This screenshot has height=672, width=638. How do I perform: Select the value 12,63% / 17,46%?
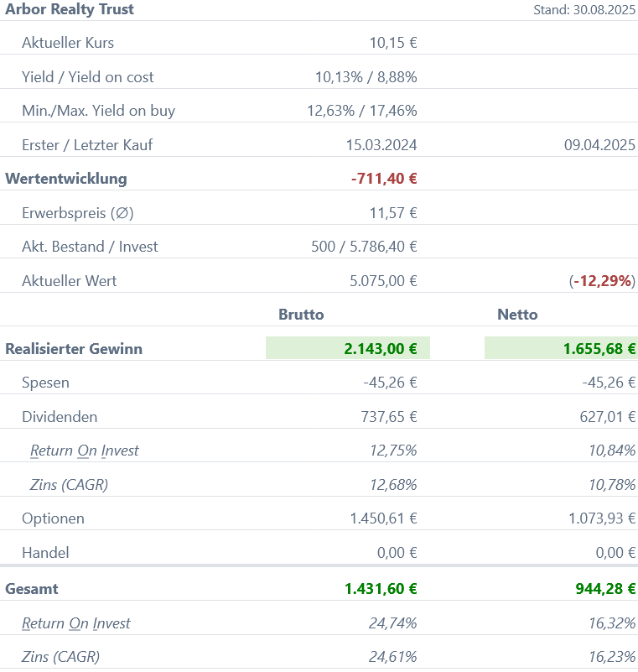click(x=362, y=111)
